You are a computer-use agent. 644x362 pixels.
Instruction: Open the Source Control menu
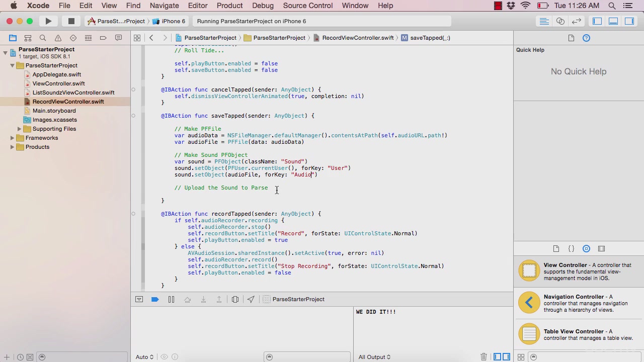(x=307, y=6)
